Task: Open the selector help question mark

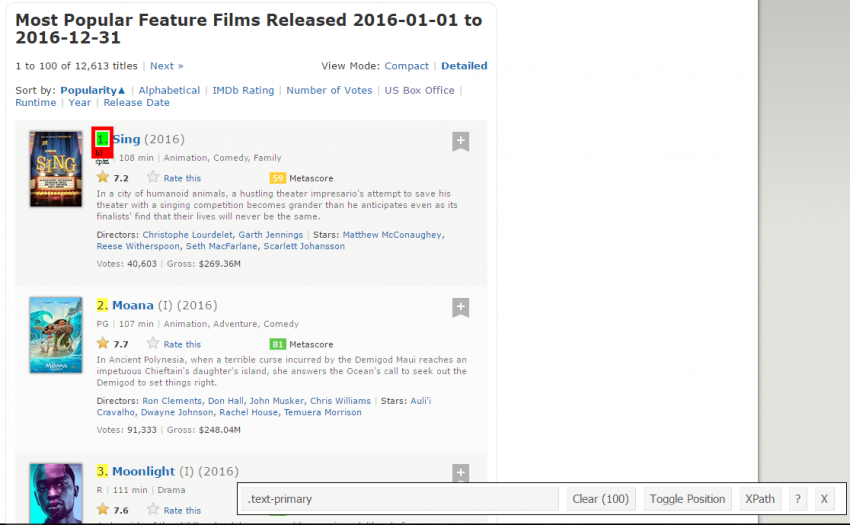Action: pos(797,499)
